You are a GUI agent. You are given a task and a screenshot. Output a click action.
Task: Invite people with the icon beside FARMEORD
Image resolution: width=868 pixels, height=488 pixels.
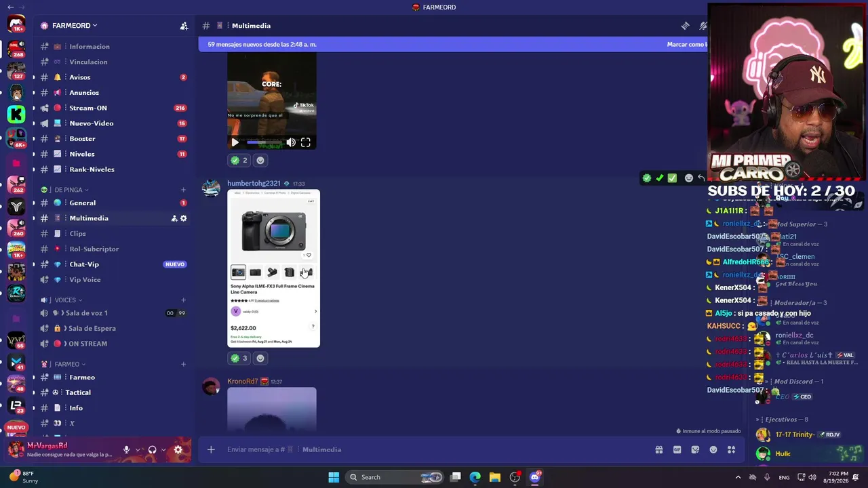pyautogui.click(x=184, y=26)
